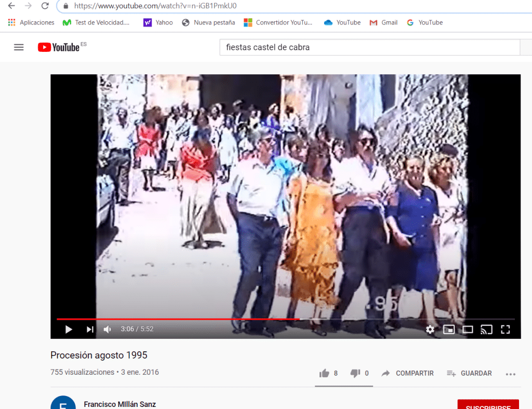Mute the video volume speaker icon
Viewport: 532px width, 409px height.
pos(108,330)
